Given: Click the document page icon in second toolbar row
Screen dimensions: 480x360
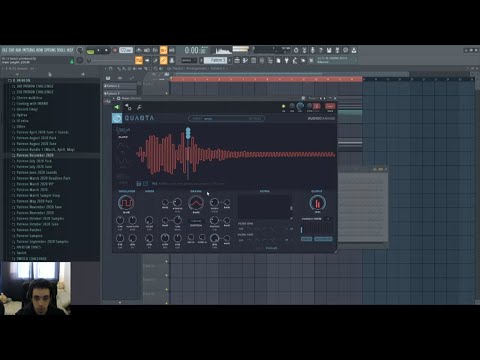Looking at the screenshot, I should click(278, 60).
